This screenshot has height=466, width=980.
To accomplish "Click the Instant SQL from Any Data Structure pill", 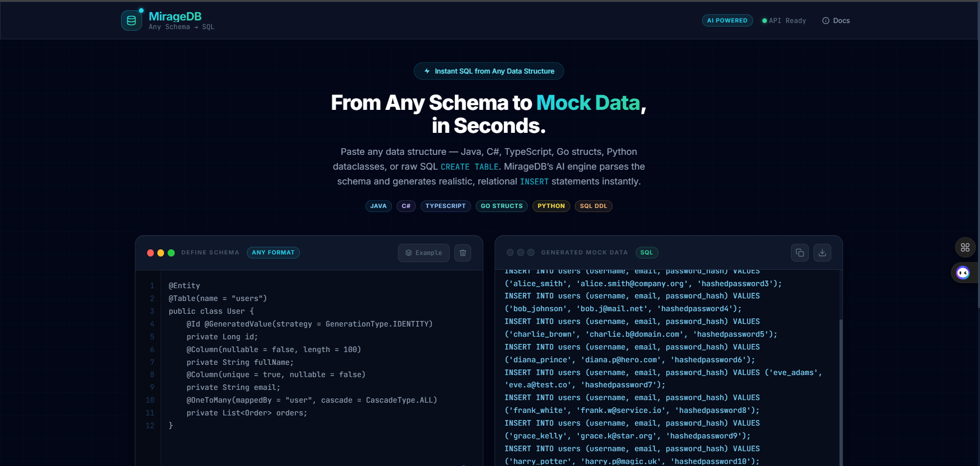I will pyautogui.click(x=489, y=71).
